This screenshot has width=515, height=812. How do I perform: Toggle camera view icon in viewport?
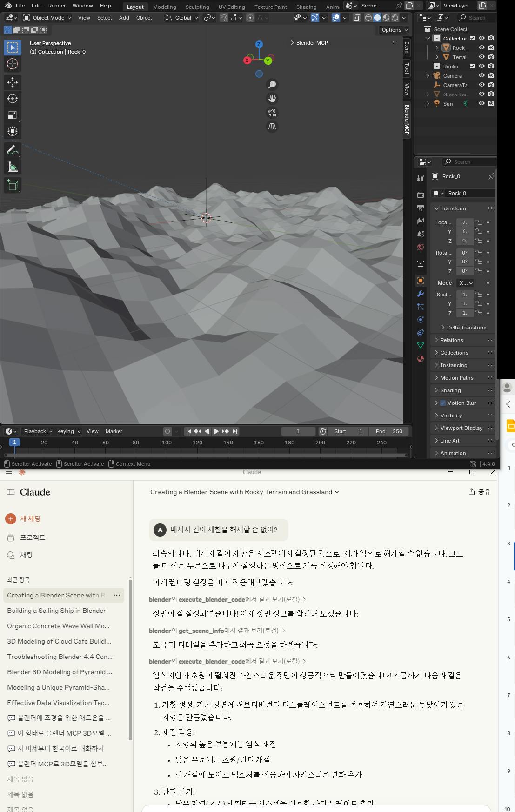tap(272, 112)
